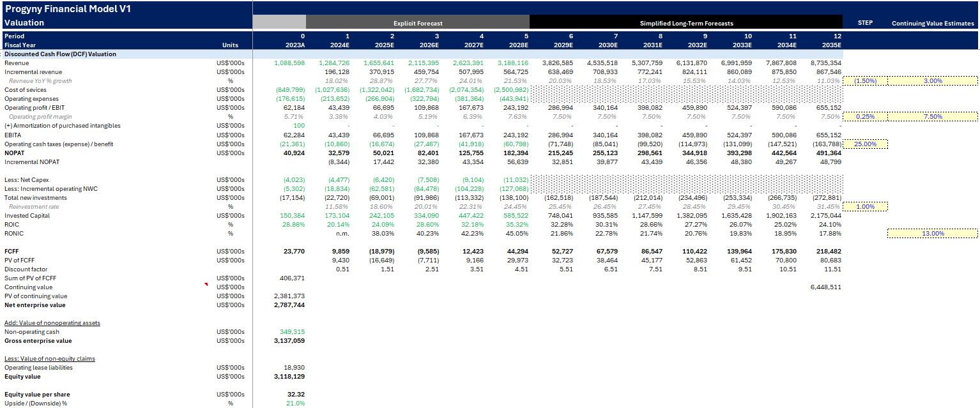This screenshot has height=408, width=980.
Task: Select 'Add: Value of nonoperating assets' heading
Action: click(52, 322)
